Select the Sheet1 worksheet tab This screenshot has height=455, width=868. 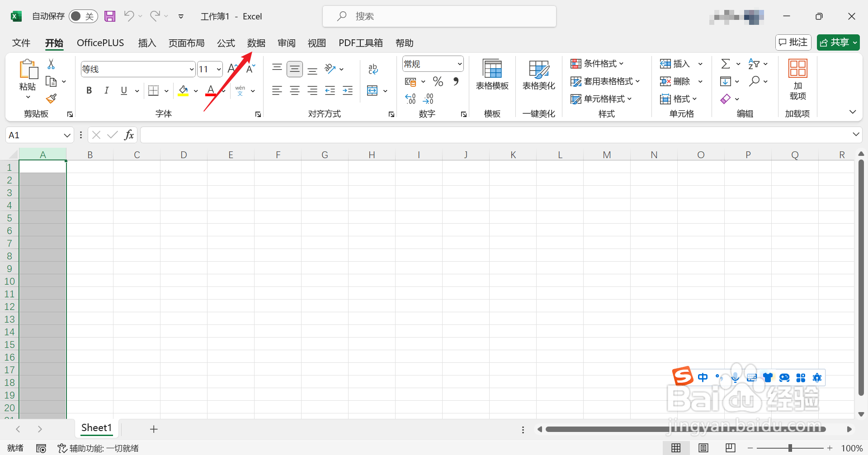(96, 428)
